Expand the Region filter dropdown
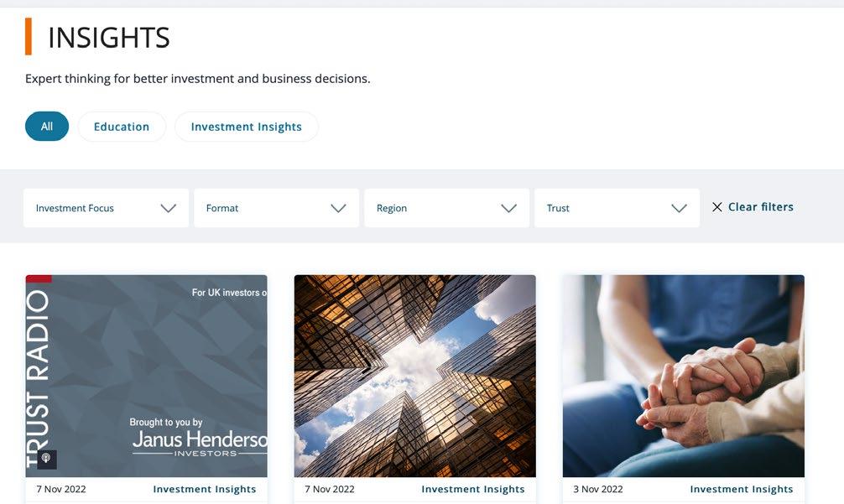 (447, 208)
